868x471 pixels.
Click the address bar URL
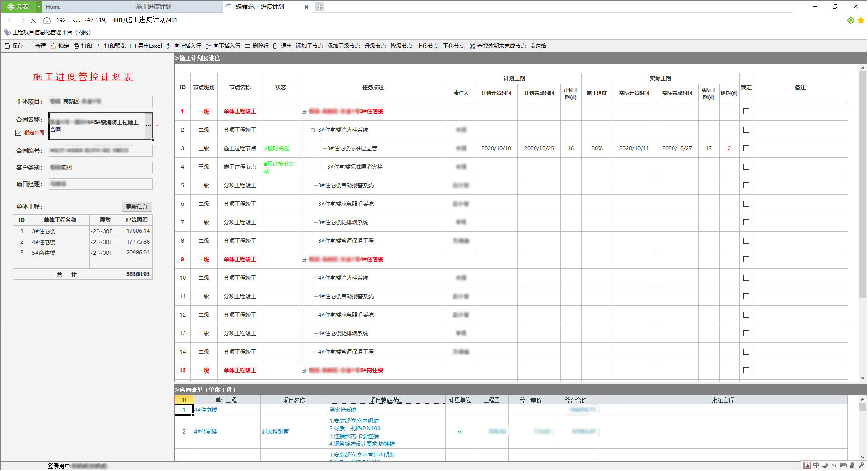117,20
